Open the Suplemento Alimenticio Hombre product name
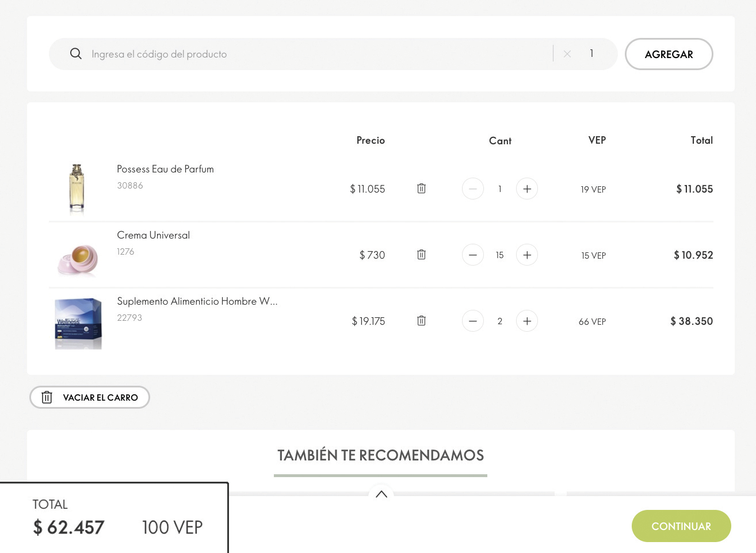The width and height of the screenshot is (756, 553). pos(197,301)
